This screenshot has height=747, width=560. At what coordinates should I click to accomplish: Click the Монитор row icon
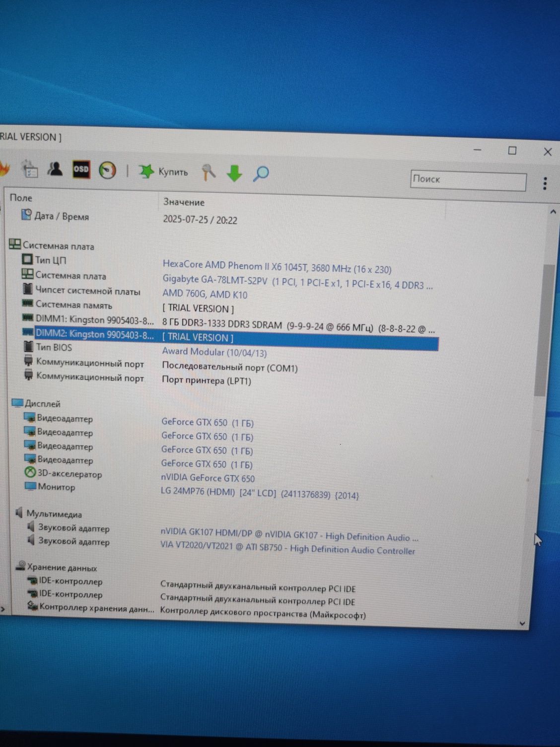tap(30, 486)
